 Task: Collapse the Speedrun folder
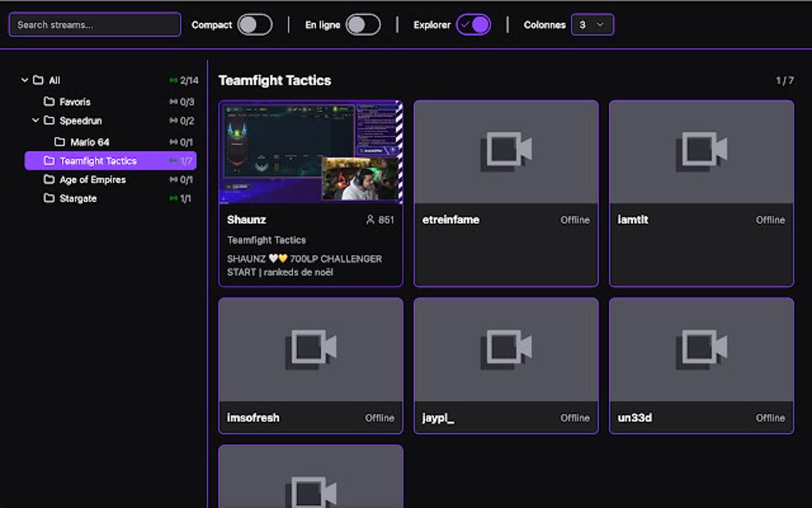click(34, 120)
